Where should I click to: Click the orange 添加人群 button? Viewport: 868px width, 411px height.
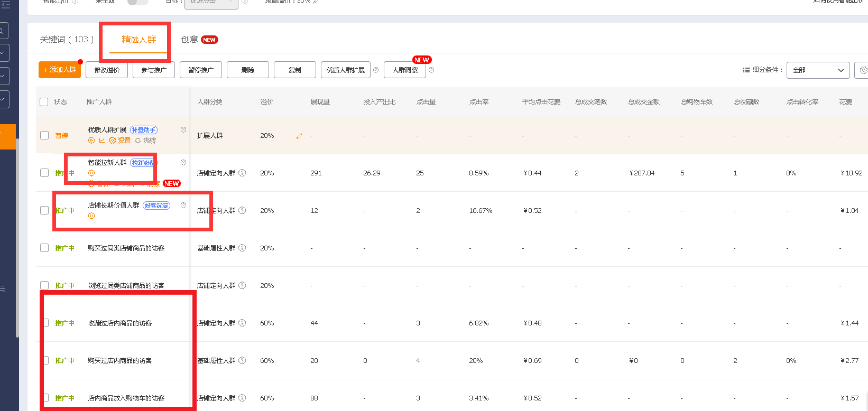[60, 70]
